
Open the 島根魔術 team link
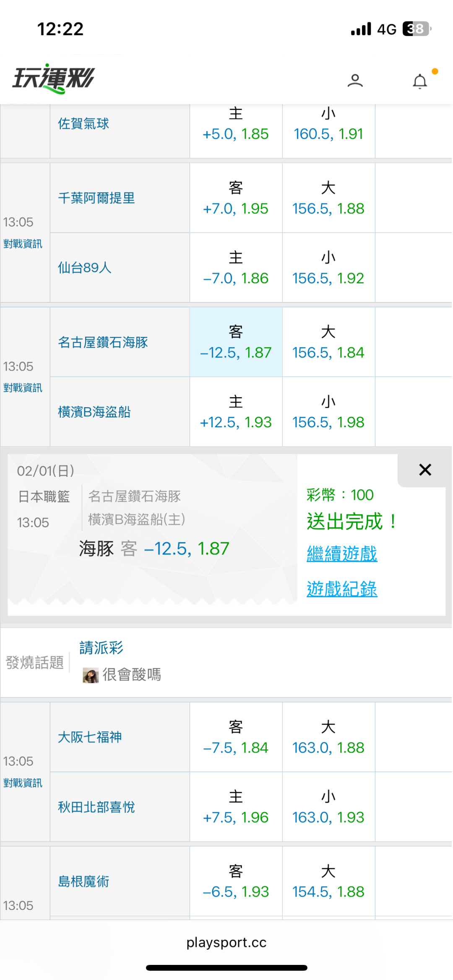pos(83,881)
